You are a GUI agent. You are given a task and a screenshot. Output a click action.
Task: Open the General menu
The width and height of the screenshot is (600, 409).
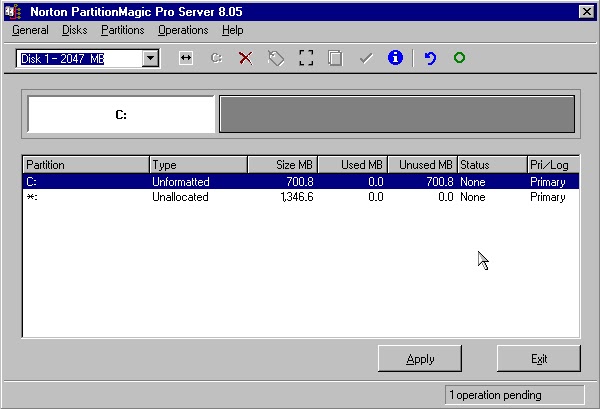pos(30,30)
